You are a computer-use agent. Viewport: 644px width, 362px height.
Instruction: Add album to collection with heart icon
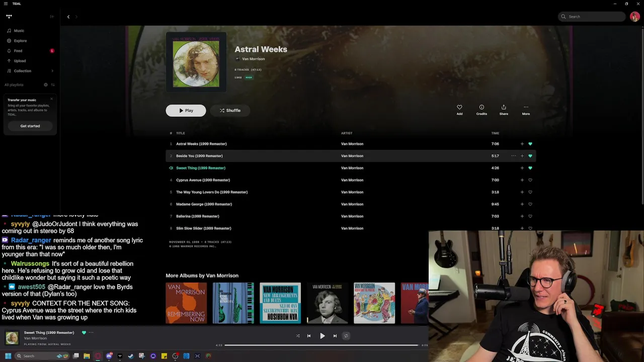coord(459,110)
